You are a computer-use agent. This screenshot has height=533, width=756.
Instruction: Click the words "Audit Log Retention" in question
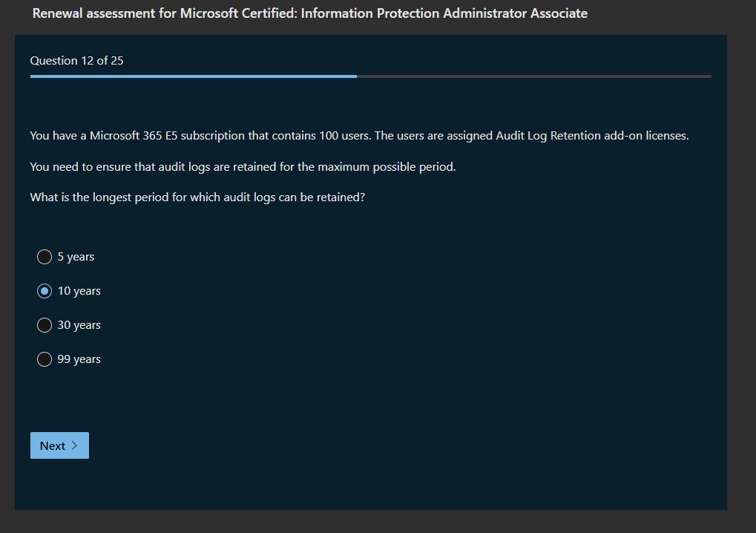click(548, 136)
